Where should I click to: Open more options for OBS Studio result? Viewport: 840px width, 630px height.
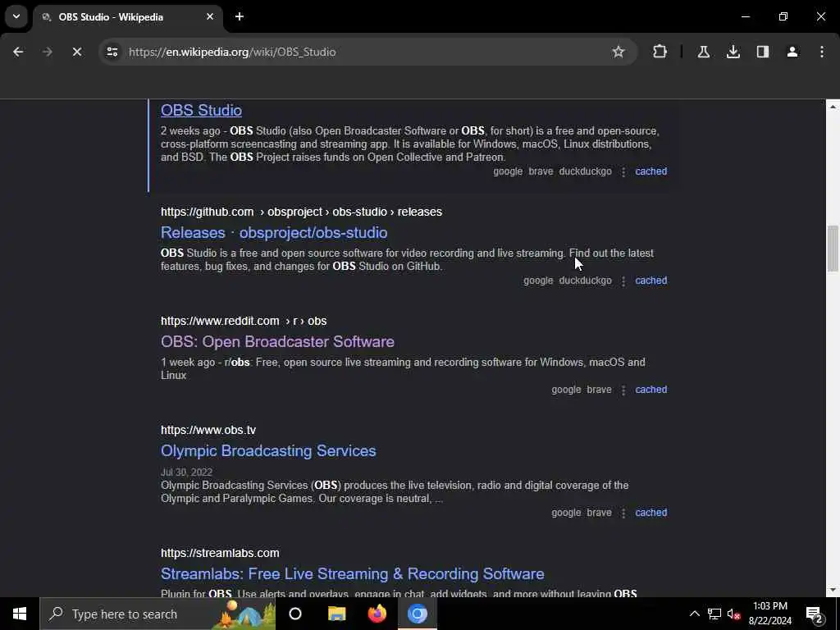pos(623,172)
